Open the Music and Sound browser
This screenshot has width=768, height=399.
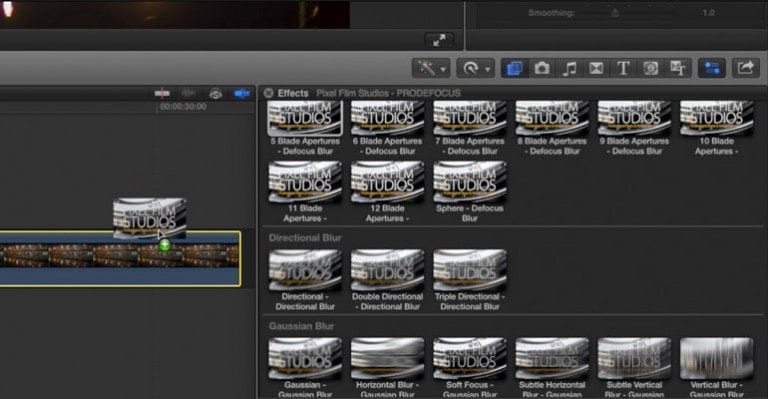569,68
